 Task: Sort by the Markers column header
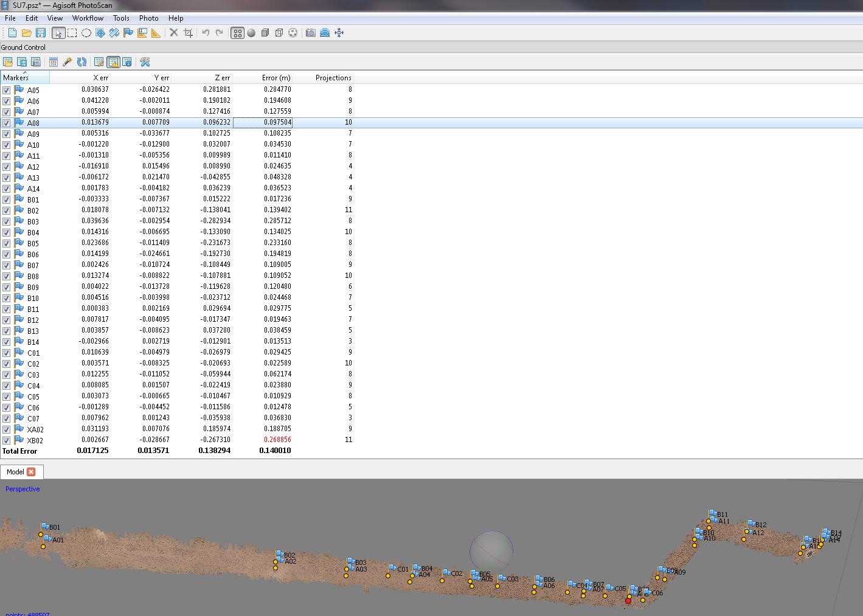tap(16, 78)
